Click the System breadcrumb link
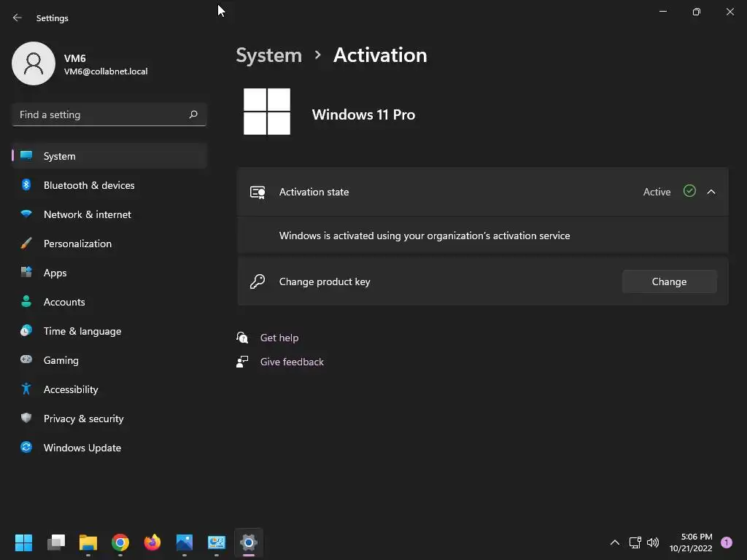747x560 pixels. (x=268, y=55)
